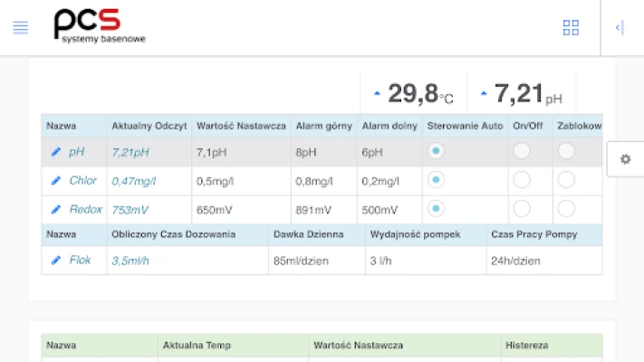Click the pencil edit icon for Redox

(x=56, y=210)
